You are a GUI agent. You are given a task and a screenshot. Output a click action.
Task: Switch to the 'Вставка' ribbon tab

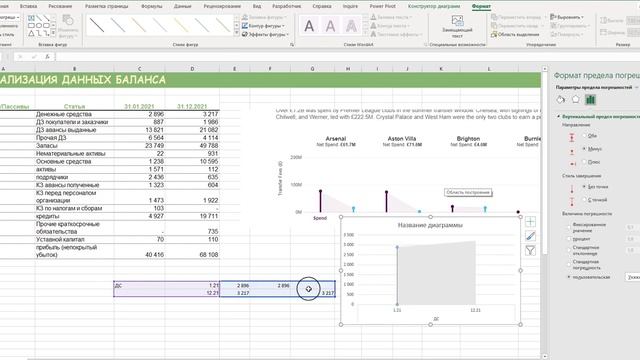coord(28,7)
